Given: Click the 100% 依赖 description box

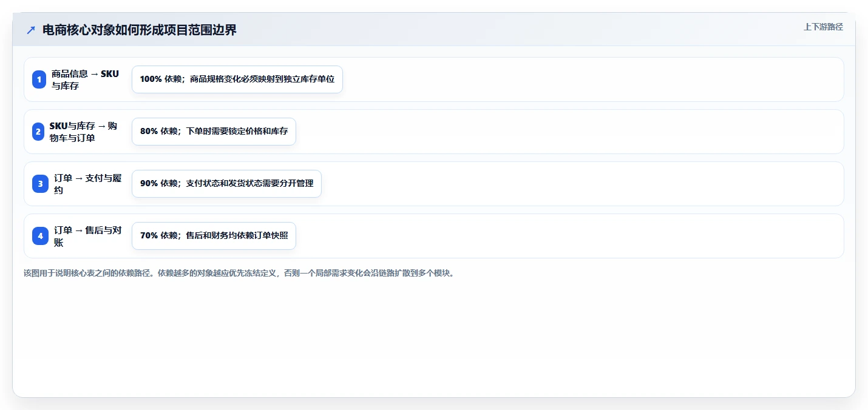Looking at the screenshot, I should coord(237,79).
